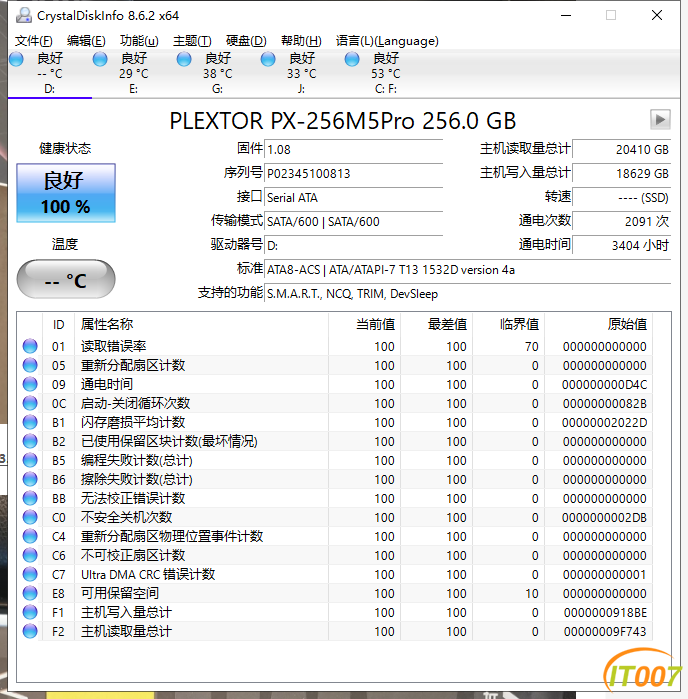Screen dimensions: 688x699
Task: Click the status orb of attribute BB 无法校正错误计数
Action: click(30, 498)
